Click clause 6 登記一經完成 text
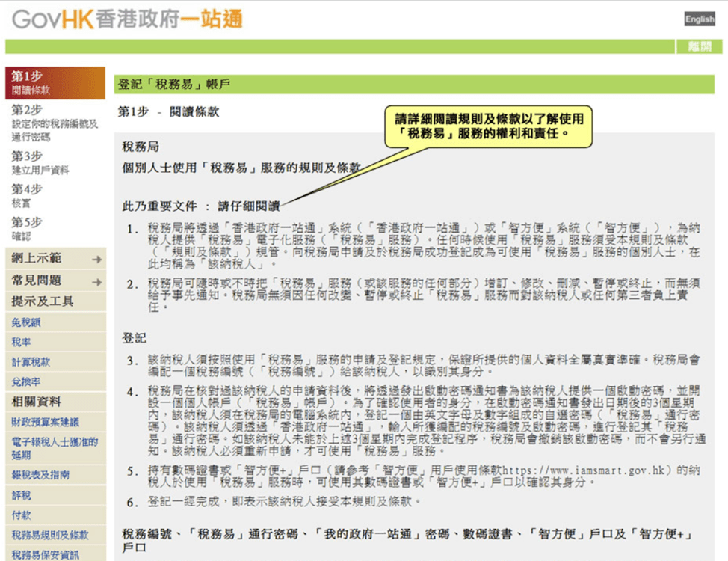This screenshot has height=561, width=728. [284, 501]
